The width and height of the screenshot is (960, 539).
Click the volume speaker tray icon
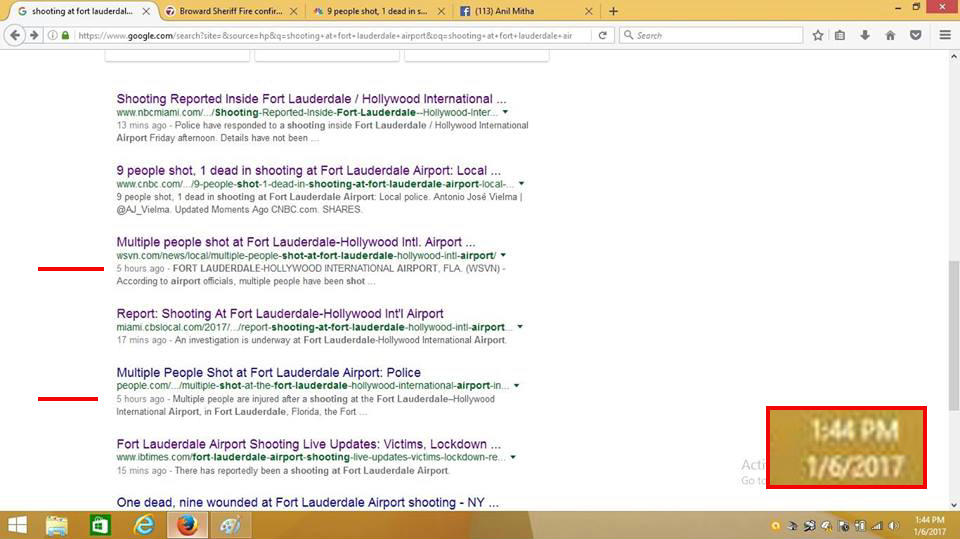coord(894,526)
